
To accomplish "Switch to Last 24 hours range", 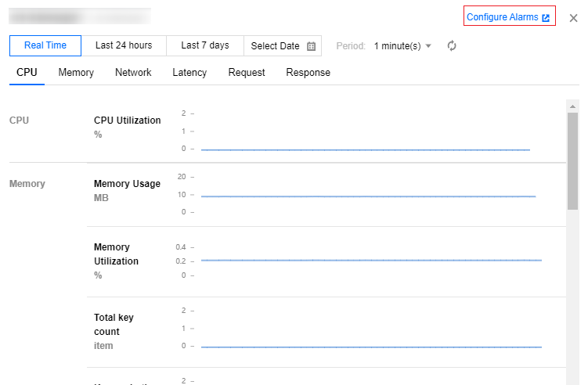I will click(x=124, y=45).
